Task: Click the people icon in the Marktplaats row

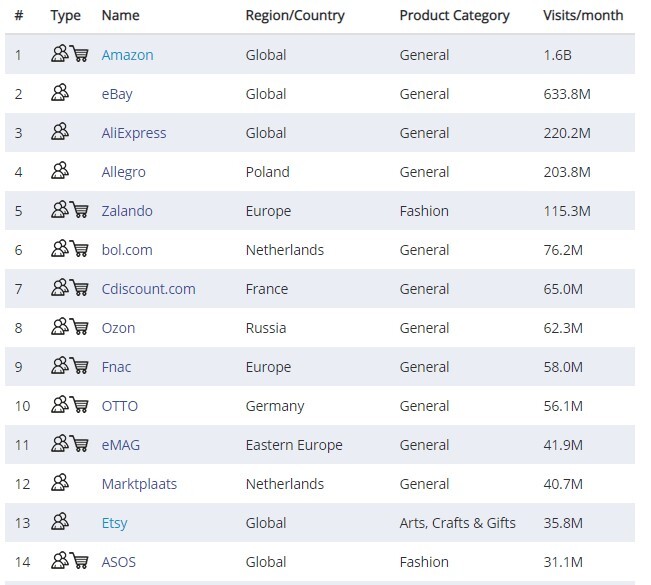Action: click(60, 482)
